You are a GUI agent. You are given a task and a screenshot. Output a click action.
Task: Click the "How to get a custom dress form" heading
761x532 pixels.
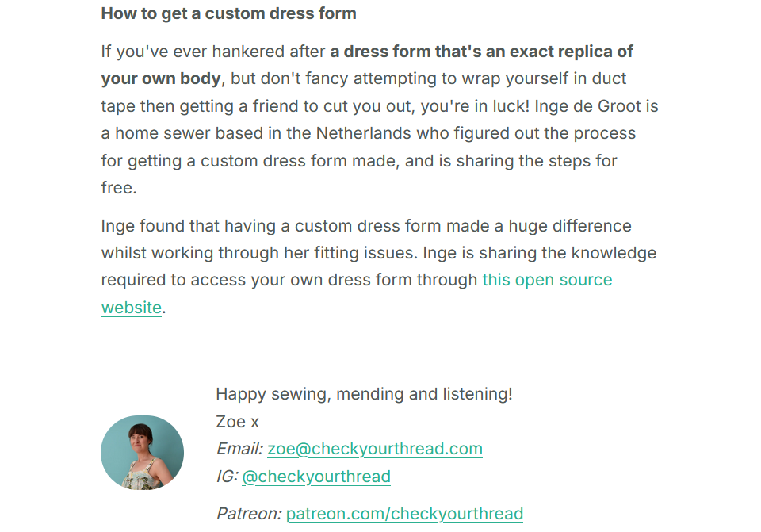(228, 13)
